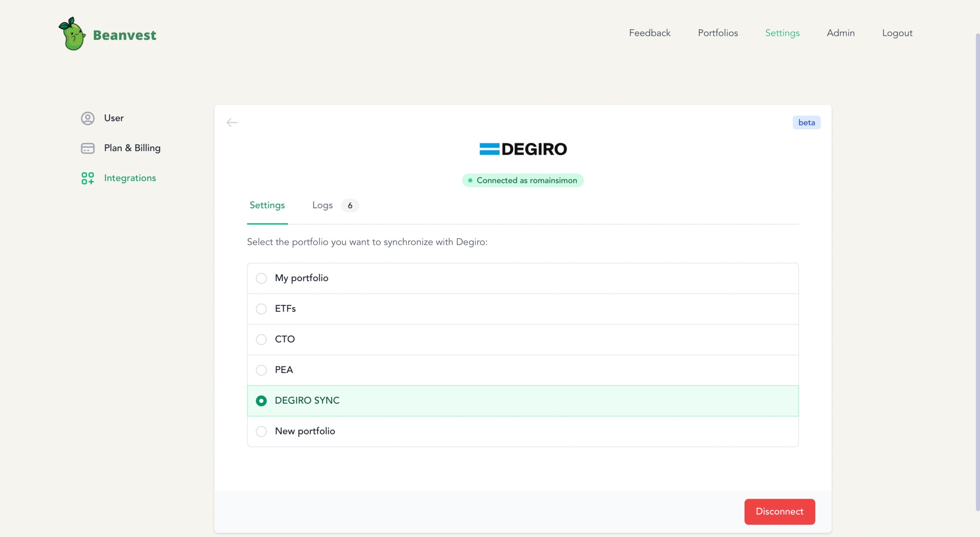Click the Plan & Billing card icon
The height and width of the screenshot is (537, 980).
click(88, 148)
